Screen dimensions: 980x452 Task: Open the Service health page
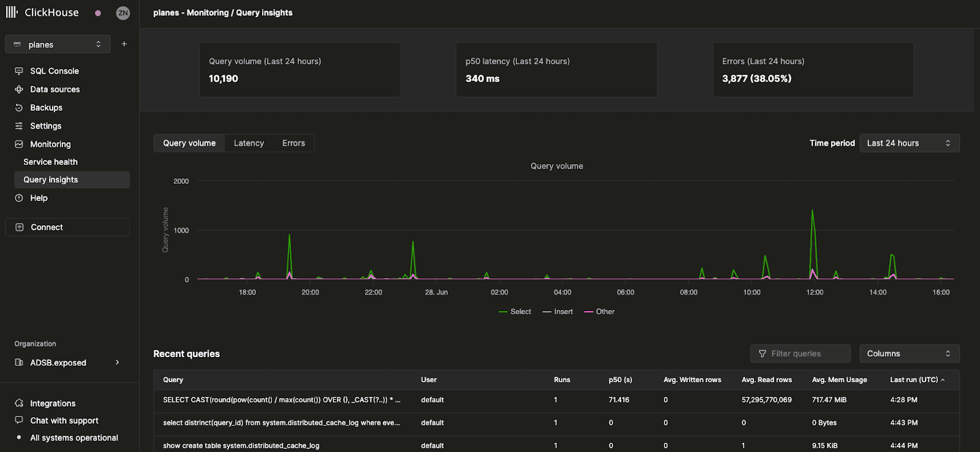tap(50, 162)
